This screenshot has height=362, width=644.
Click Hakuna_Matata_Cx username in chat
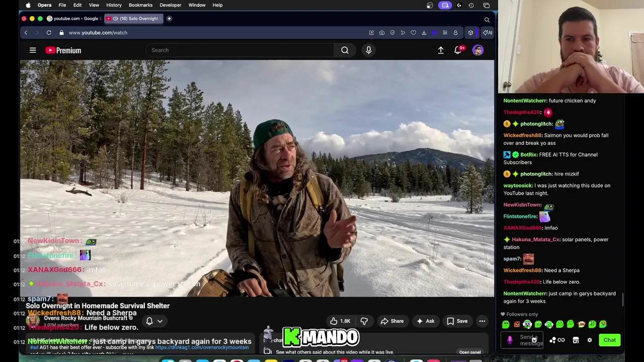[535, 240]
